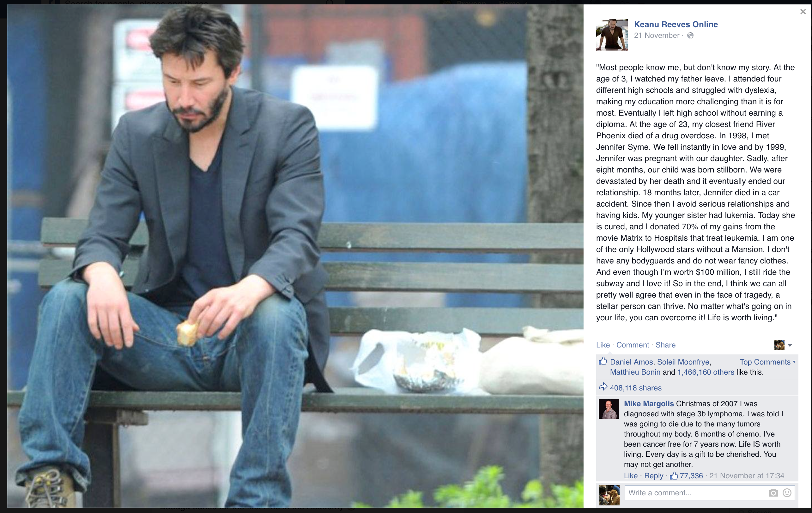Like the Keanu Reeves Online post
The height and width of the screenshot is (513, 812).
coord(603,345)
